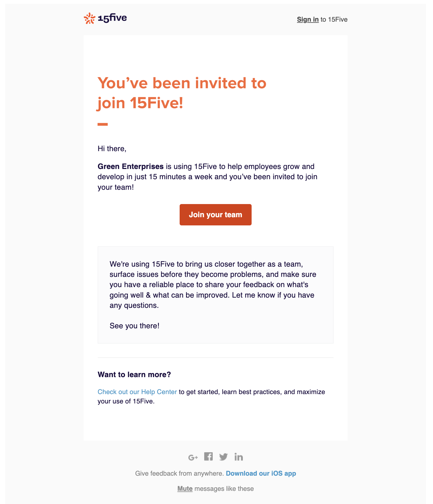The image size is (433, 504).
Task: Click 'Give feedback from anywhere' footer text
Action: click(179, 473)
